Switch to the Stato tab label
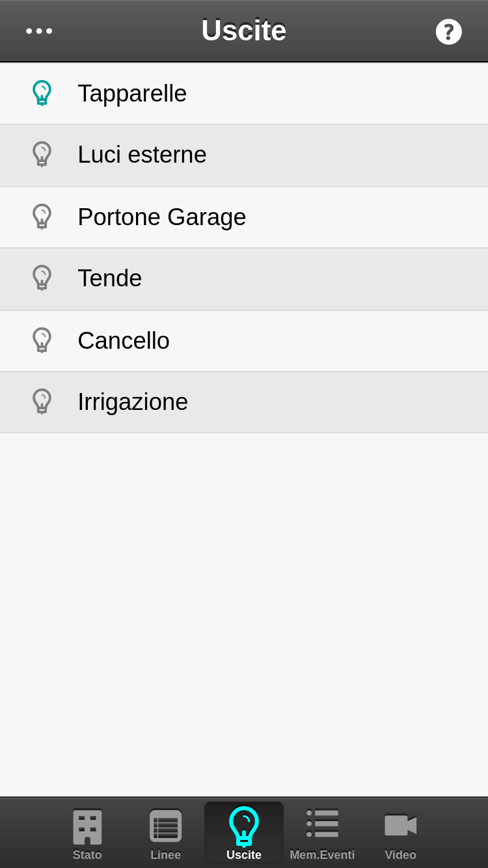The width and height of the screenshot is (488, 868). pyautogui.click(x=87, y=855)
